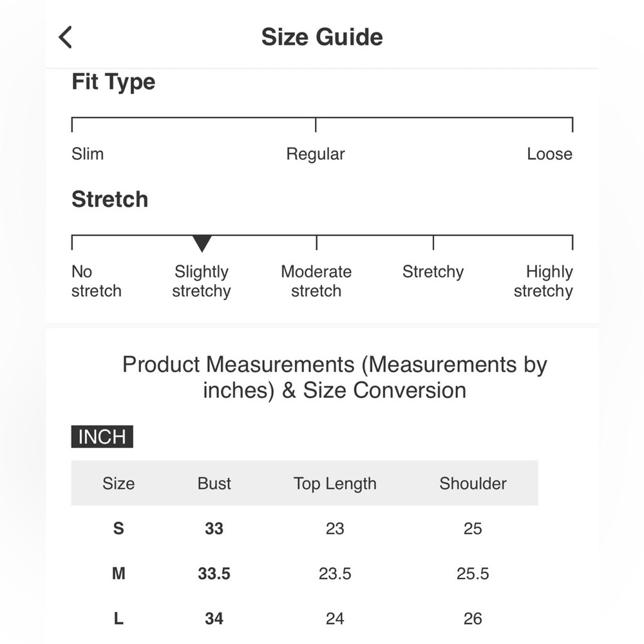
Task: Click the Stretchy label on the scale
Action: (x=433, y=272)
